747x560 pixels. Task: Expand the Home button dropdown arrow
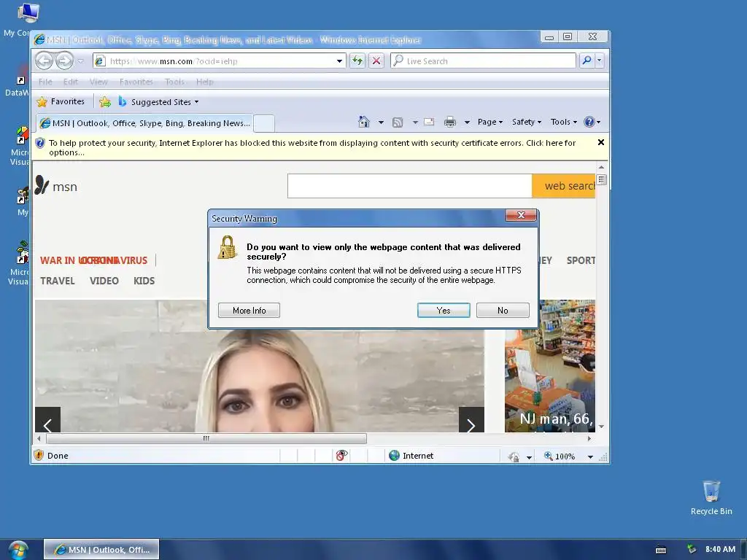(381, 122)
